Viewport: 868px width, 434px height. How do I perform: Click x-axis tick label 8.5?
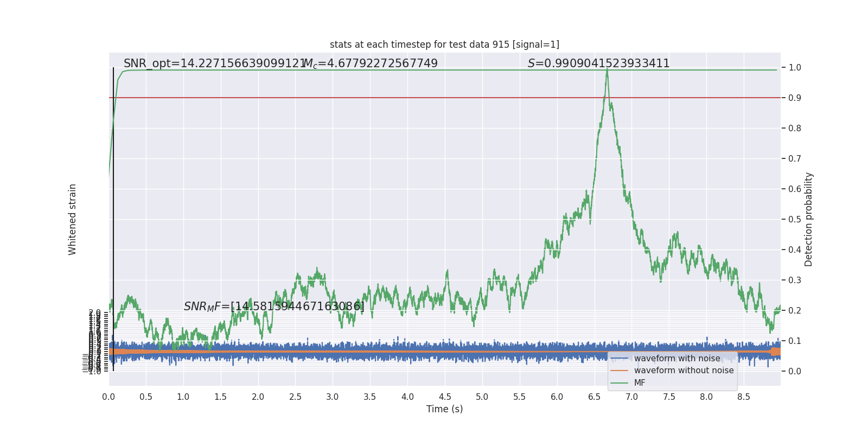click(744, 397)
